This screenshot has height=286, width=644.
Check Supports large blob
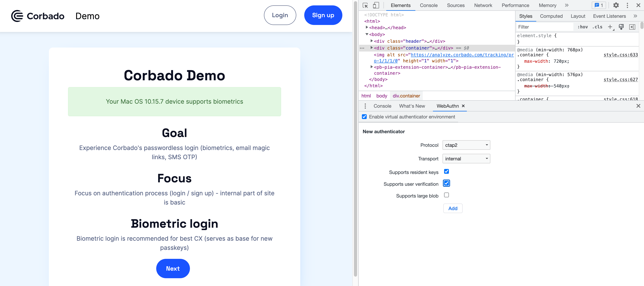(x=446, y=195)
